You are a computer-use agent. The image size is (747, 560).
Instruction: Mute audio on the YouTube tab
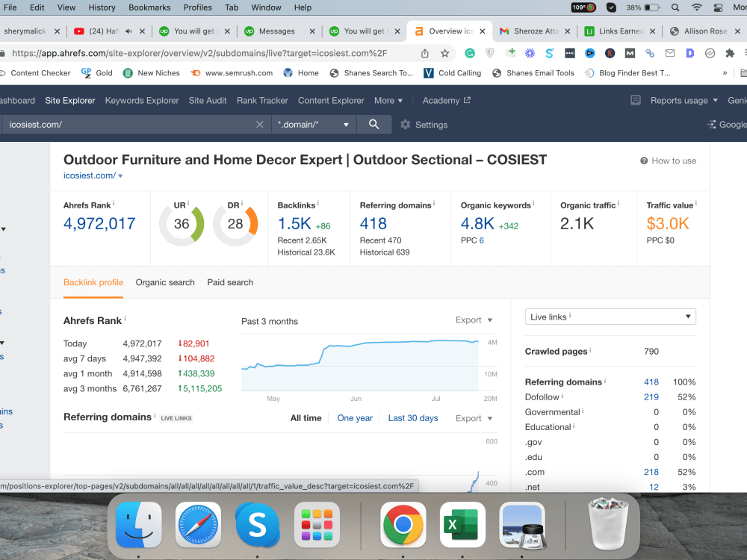point(128,31)
